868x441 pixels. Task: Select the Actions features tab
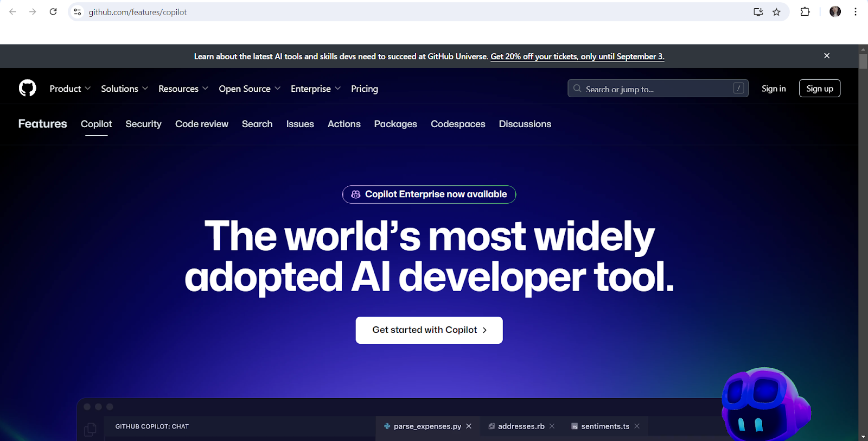point(344,124)
